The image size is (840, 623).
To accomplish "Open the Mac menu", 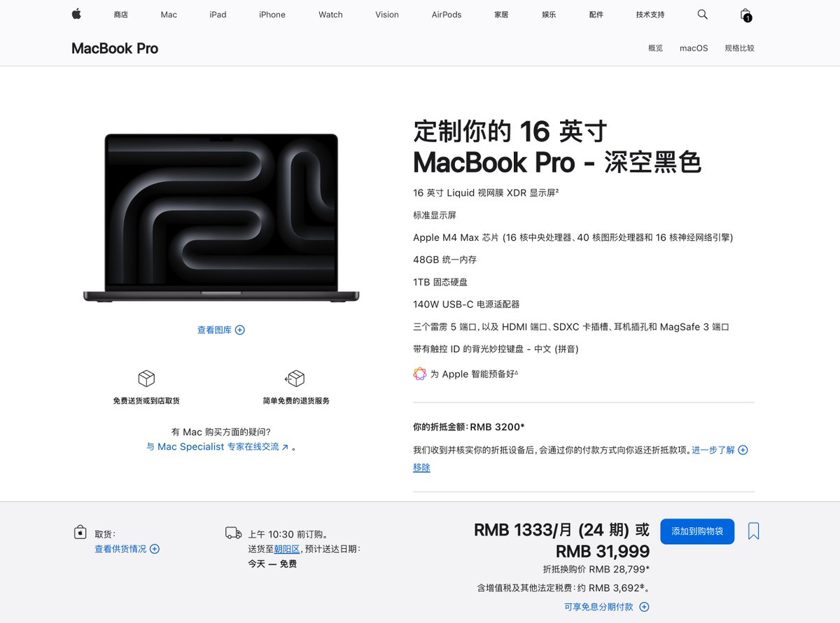I will [169, 15].
